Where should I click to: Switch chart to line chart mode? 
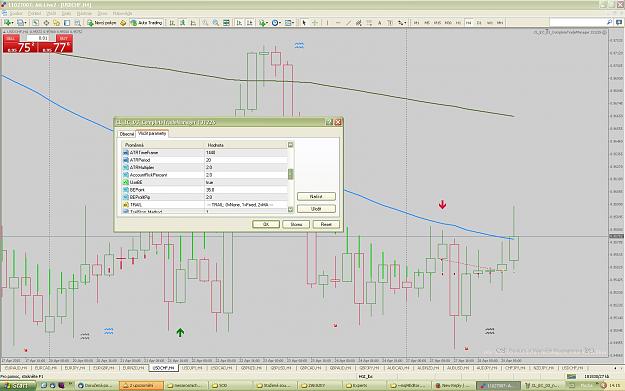193,23
